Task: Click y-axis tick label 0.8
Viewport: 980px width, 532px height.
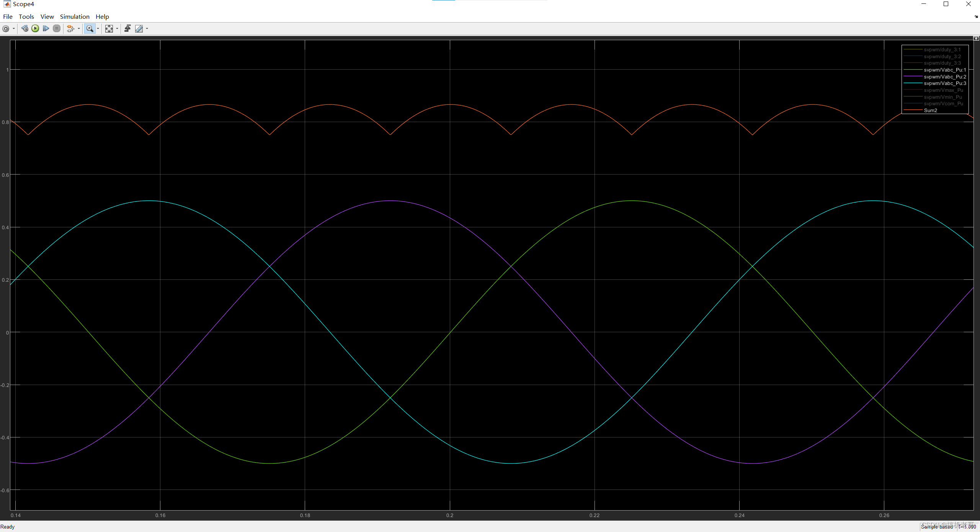Action: (x=5, y=122)
